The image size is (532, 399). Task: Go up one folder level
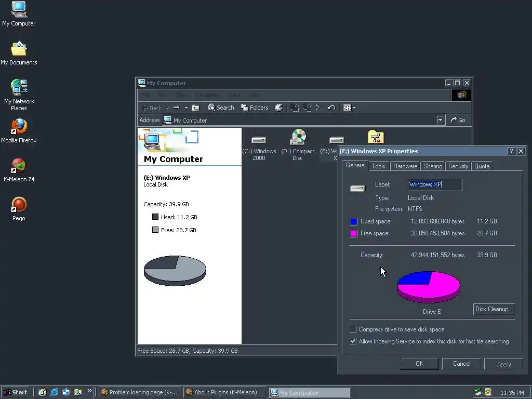195,108
